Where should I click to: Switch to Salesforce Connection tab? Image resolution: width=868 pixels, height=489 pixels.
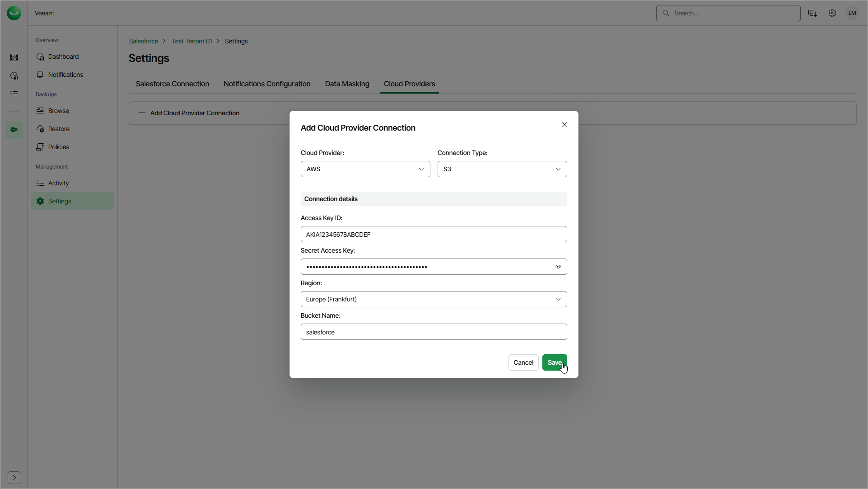tap(173, 84)
